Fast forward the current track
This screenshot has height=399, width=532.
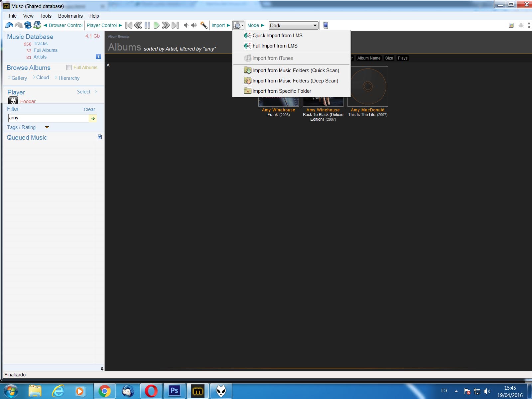pos(166,25)
